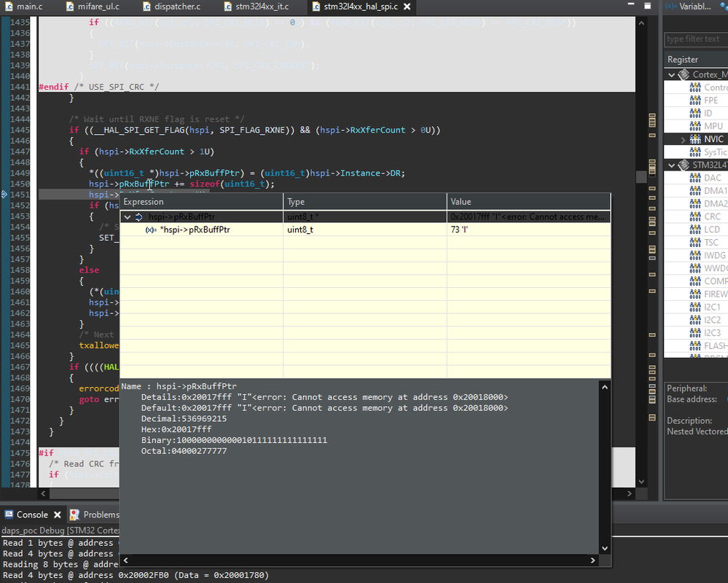The image size is (728, 583).
Task: Click the Type column header
Action: [x=365, y=202]
